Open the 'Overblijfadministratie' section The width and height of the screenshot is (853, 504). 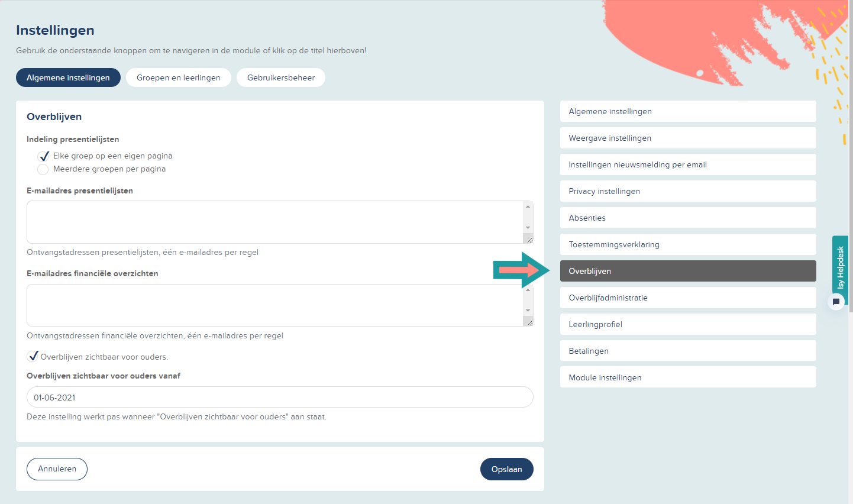(687, 297)
